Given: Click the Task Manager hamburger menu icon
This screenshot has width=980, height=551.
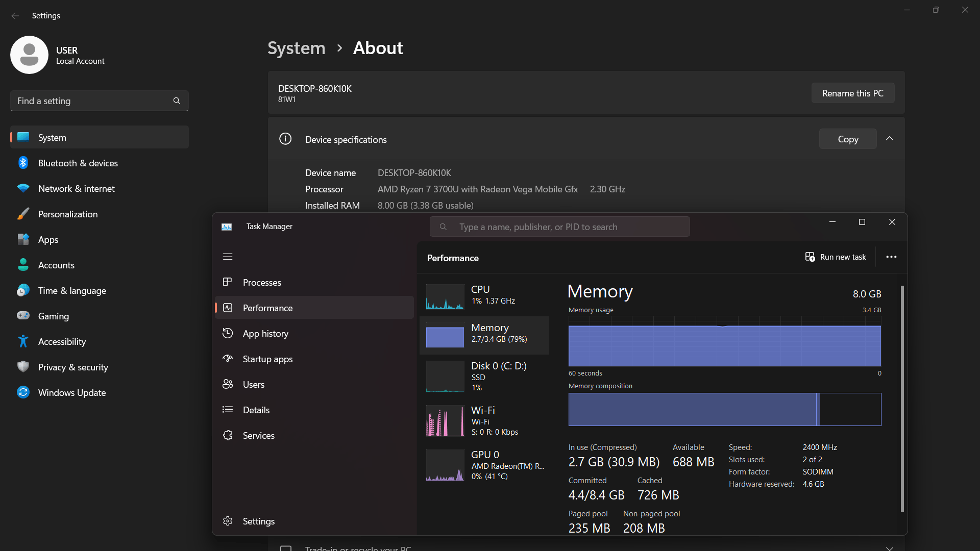Looking at the screenshot, I should pyautogui.click(x=228, y=257).
